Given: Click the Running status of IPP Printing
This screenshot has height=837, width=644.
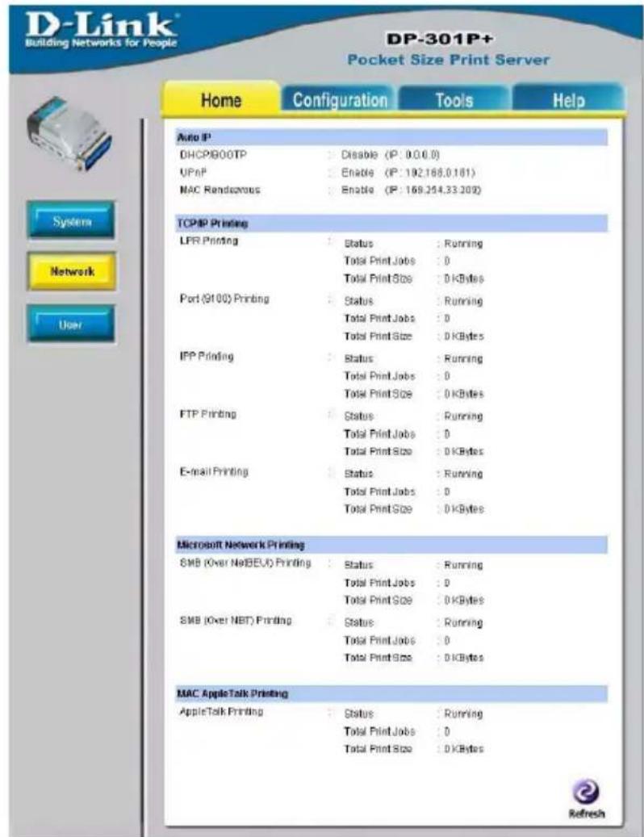Looking at the screenshot, I should coord(463,359).
